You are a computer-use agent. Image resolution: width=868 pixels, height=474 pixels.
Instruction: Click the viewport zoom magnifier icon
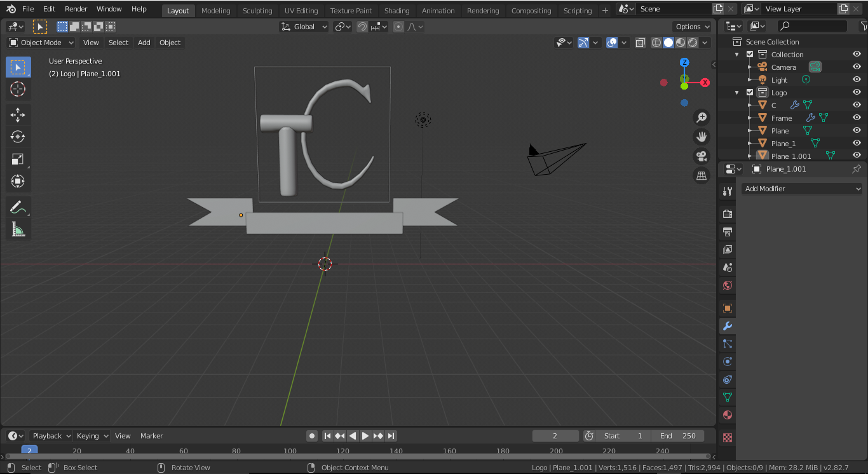coord(702,118)
